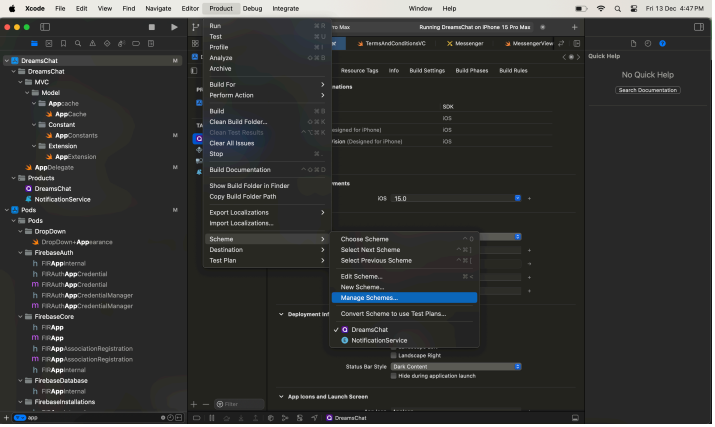Choose Manage Schemes… from the submenu
The image size is (715, 427).
click(x=369, y=297)
